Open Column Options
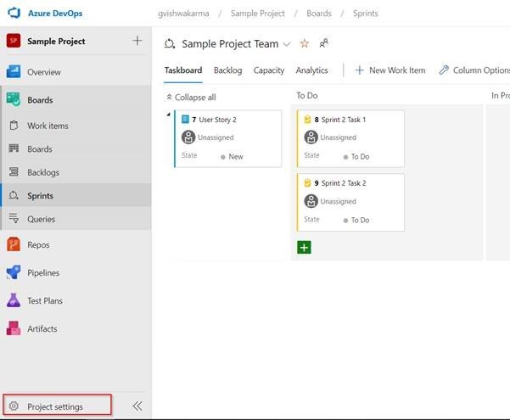 pos(474,70)
